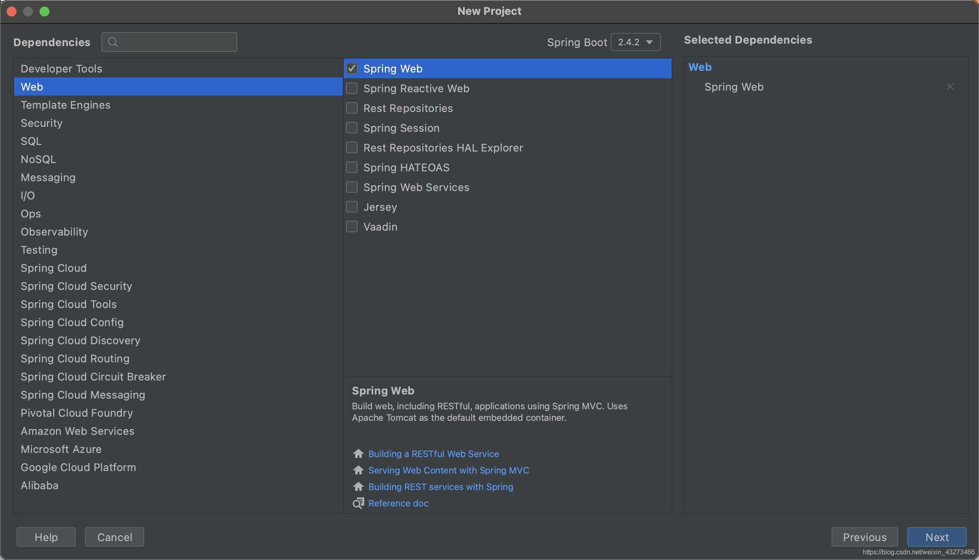Screen dimensions: 979x560
Task: Check the Vaadin checkbox
Action: point(352,226)
